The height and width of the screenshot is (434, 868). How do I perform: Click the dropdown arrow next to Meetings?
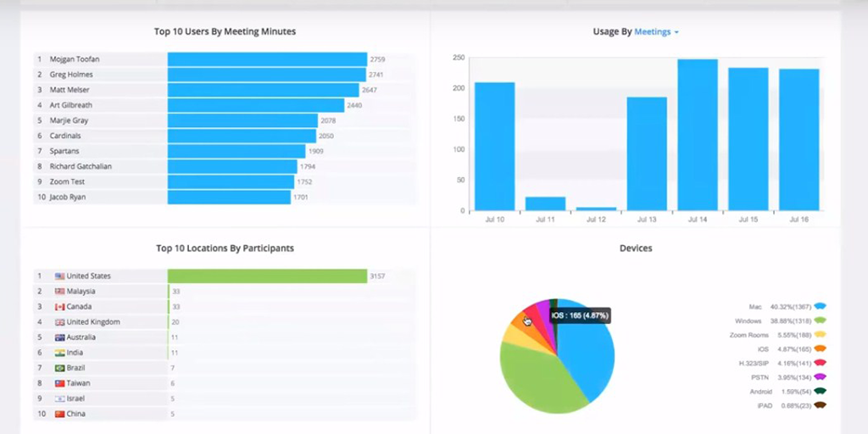pos(676,33)
